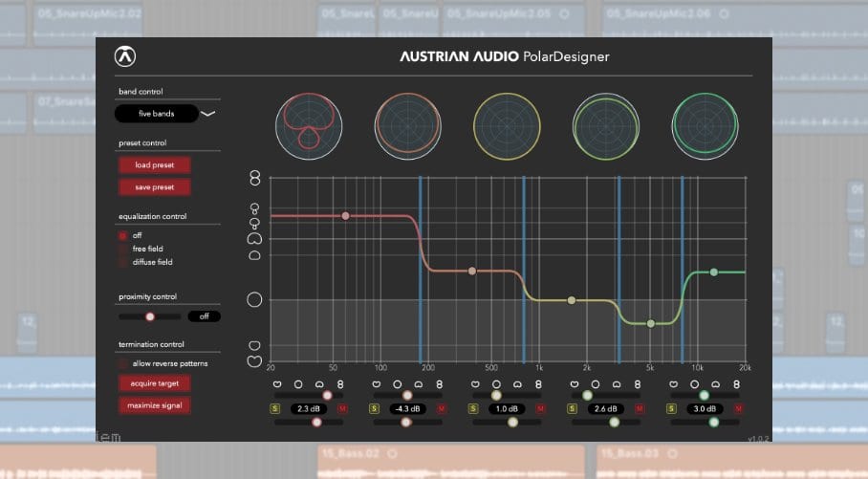The image size is (868, 479).
Task: Select reverse cardioid icon for the 1.0 dB band
Action: [475, 383]
